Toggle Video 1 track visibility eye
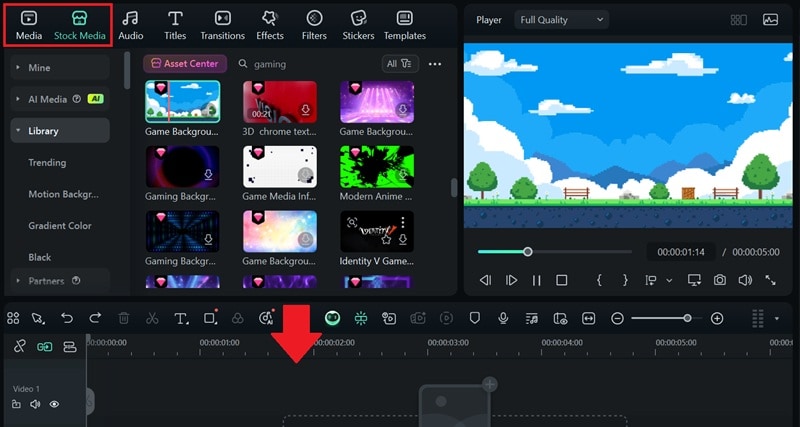Image resolution: width=800 pixels, height=427 pixels. 54,405
